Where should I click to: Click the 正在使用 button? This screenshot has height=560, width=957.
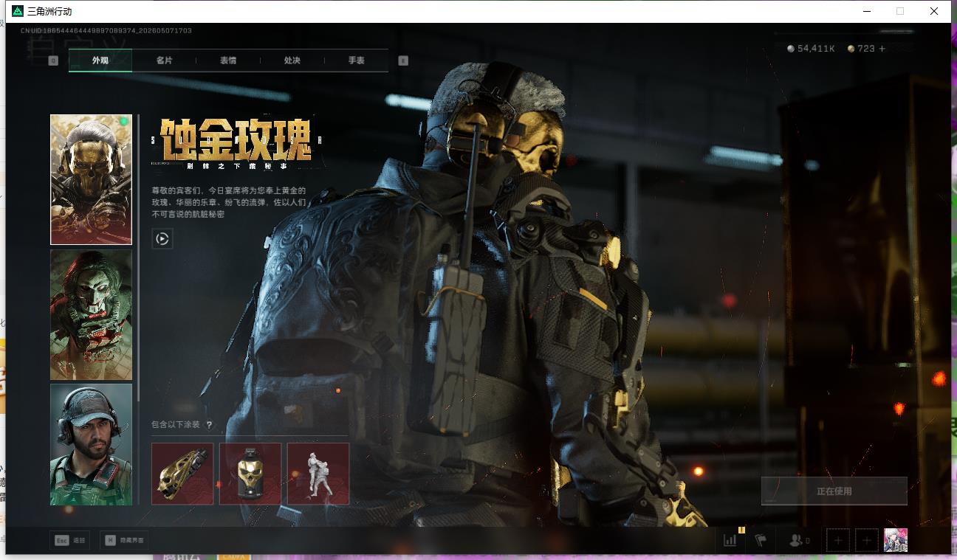[x=834, y=491]
